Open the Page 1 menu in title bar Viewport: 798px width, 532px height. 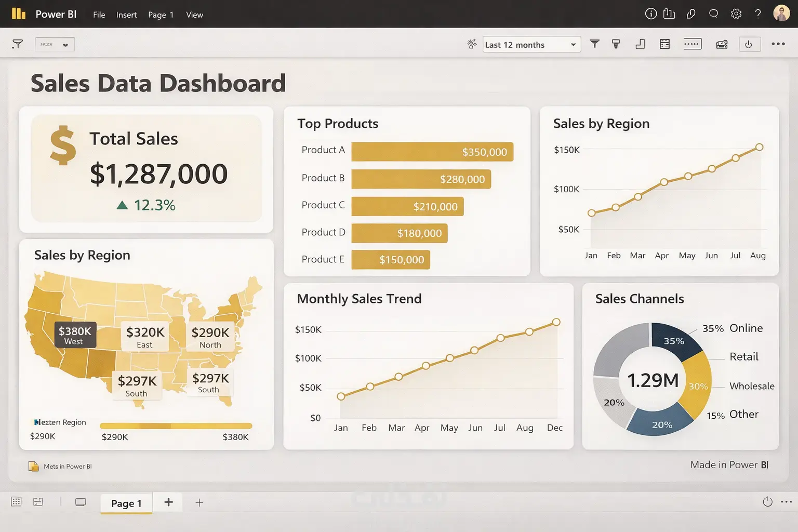coord(161,15)
